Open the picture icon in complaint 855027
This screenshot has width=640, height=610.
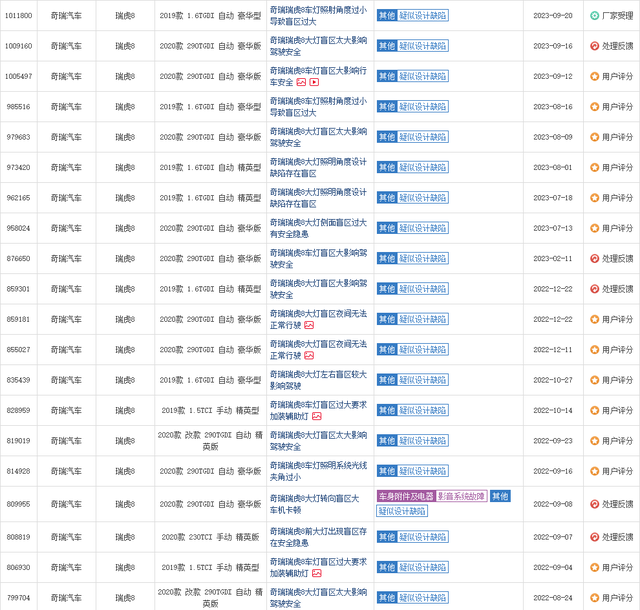tap(309, 356)
